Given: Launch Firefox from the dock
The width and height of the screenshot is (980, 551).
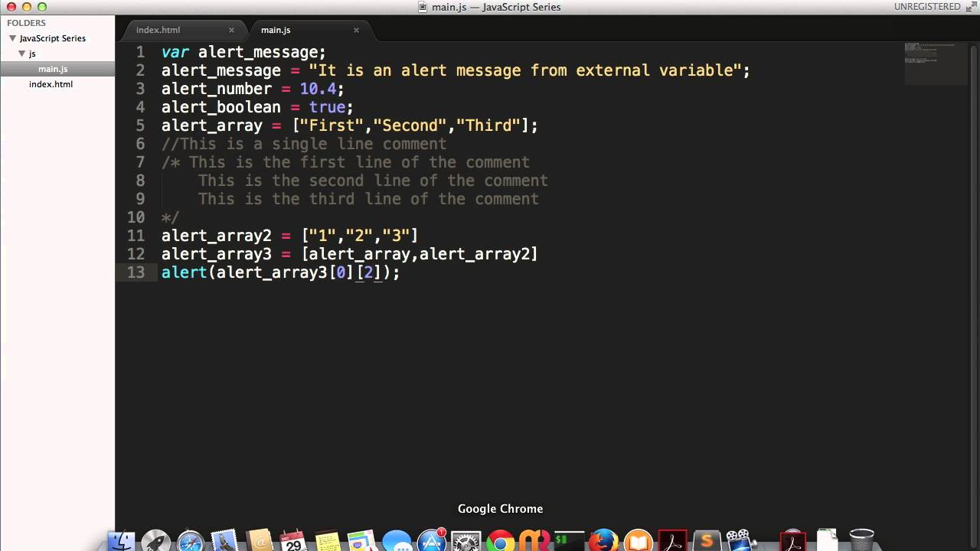Looking at the screenshot, I should pyautogui.click(x=603, y=541).
